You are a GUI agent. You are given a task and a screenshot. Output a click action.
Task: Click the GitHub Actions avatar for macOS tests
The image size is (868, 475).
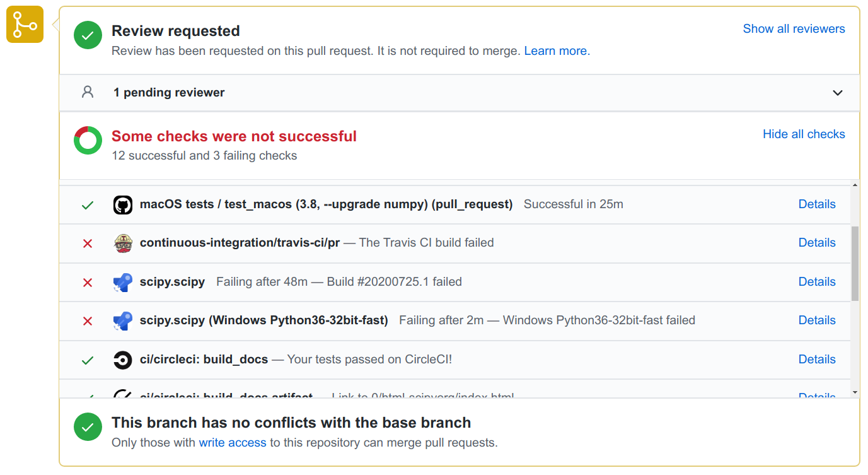point(123,205)
